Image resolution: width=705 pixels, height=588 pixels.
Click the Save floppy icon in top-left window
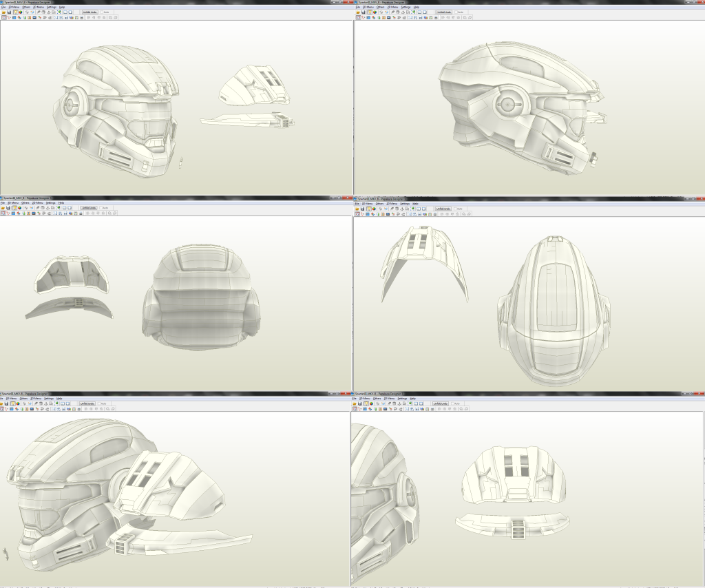(x=9, y=12)
